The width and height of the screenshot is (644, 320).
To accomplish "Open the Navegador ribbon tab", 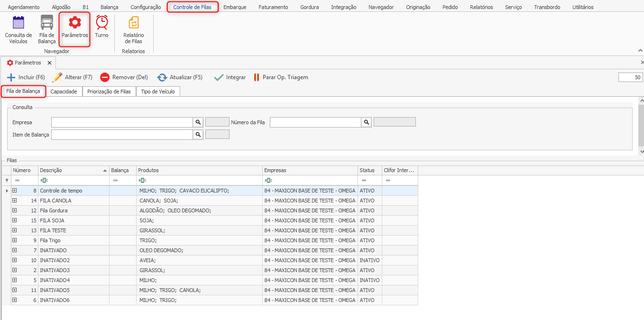I will (381, 7).
